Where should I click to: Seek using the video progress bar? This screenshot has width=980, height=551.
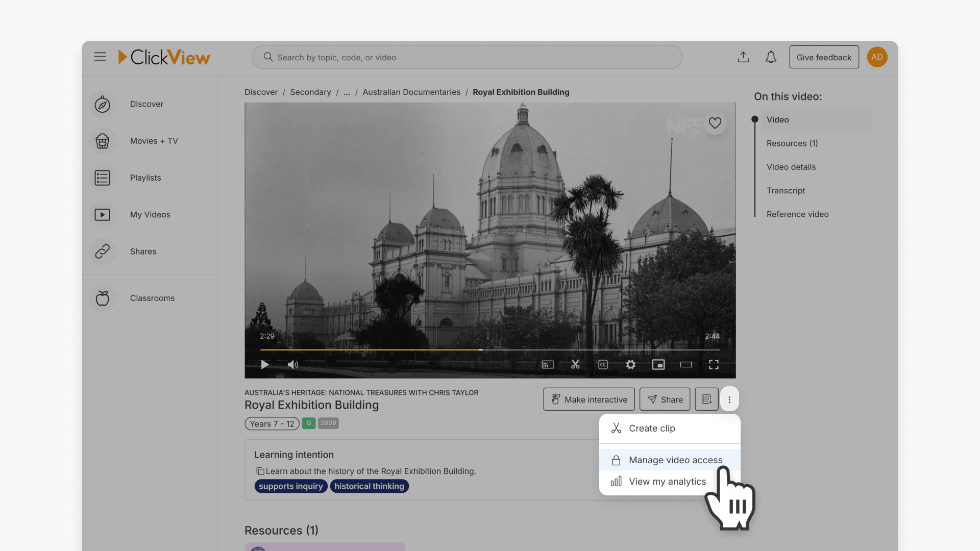coord(490,350)
